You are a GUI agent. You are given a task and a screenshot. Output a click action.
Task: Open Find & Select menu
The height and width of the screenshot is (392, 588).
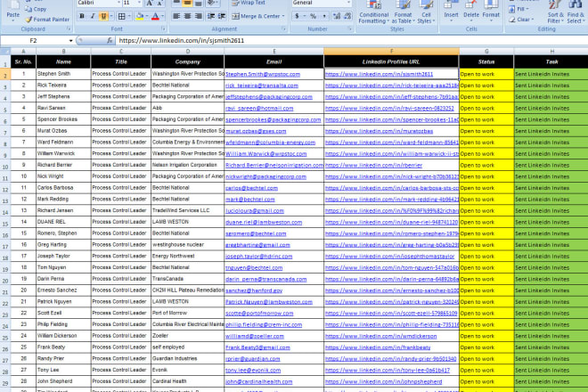[x=576, y=12]
